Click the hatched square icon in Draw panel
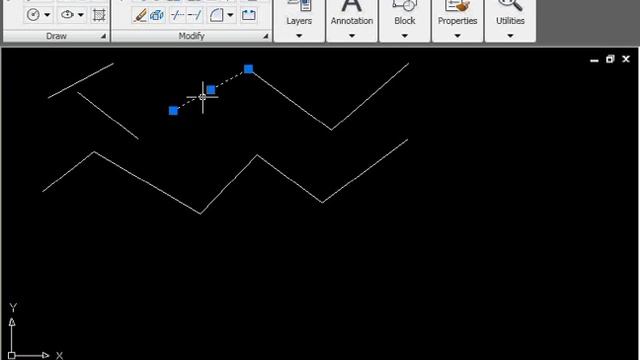 click(x=99, y=15)
